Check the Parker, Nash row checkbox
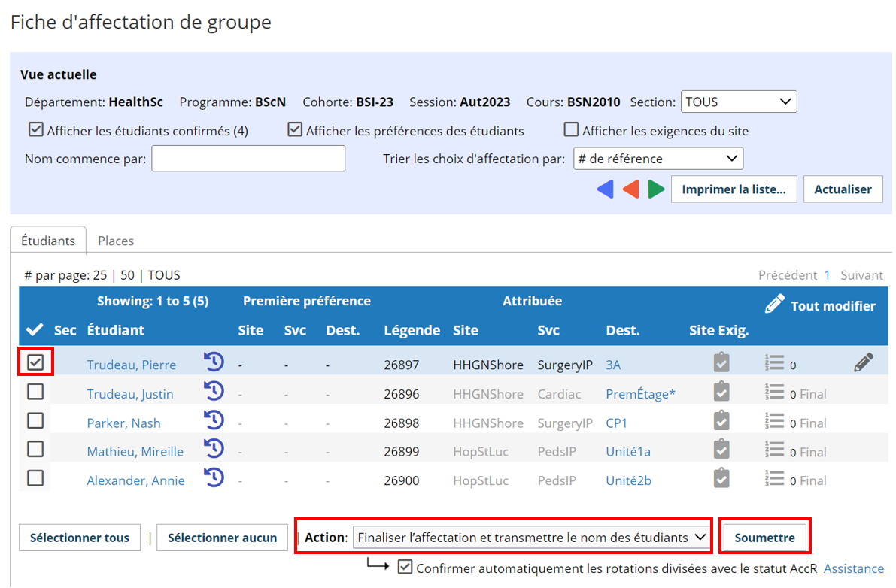 [x=35, y=421]
